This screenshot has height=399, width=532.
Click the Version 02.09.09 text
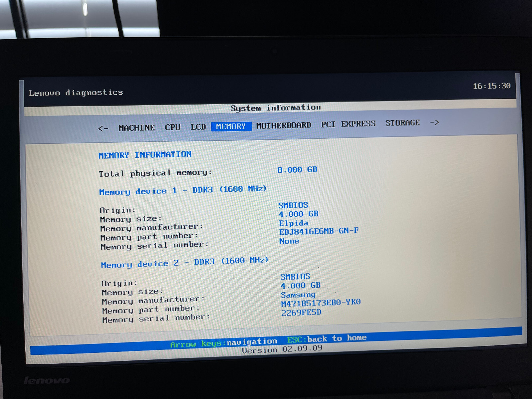(x=282, y=349)
